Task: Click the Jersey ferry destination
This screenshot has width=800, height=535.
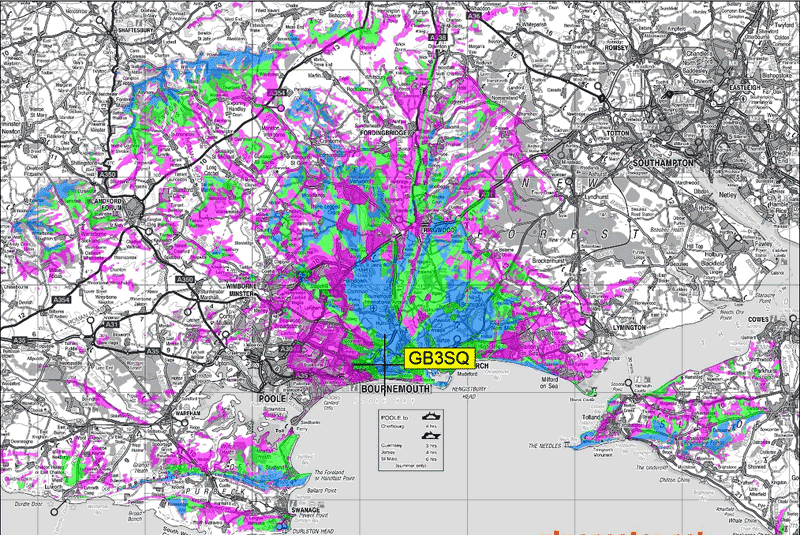Action: click(388, 452)
